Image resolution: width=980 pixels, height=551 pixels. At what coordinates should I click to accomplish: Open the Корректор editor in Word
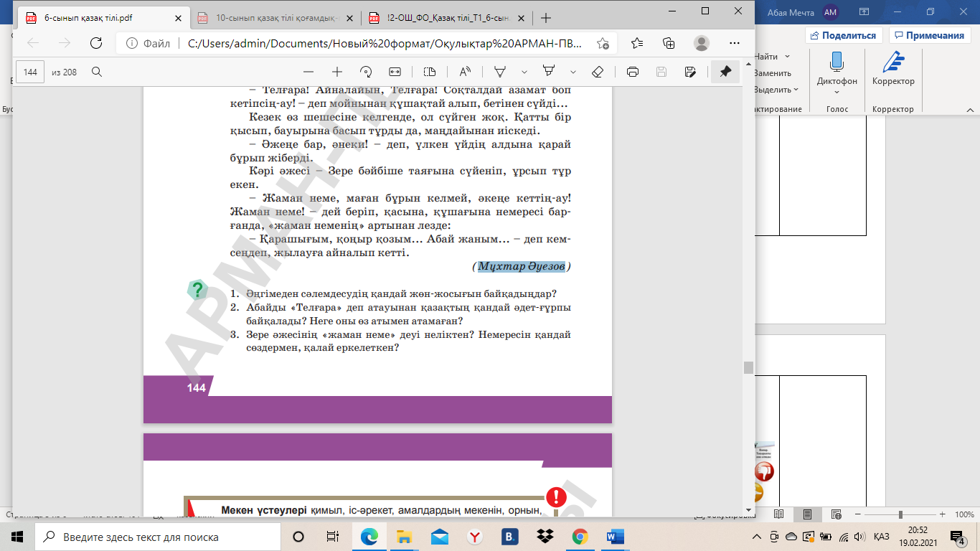[x=893, y=62]
